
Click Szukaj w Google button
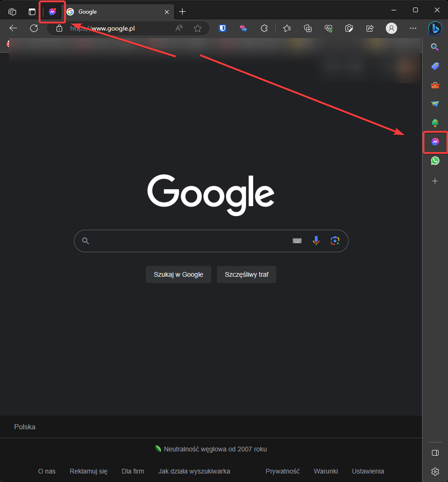coord(178,275)
